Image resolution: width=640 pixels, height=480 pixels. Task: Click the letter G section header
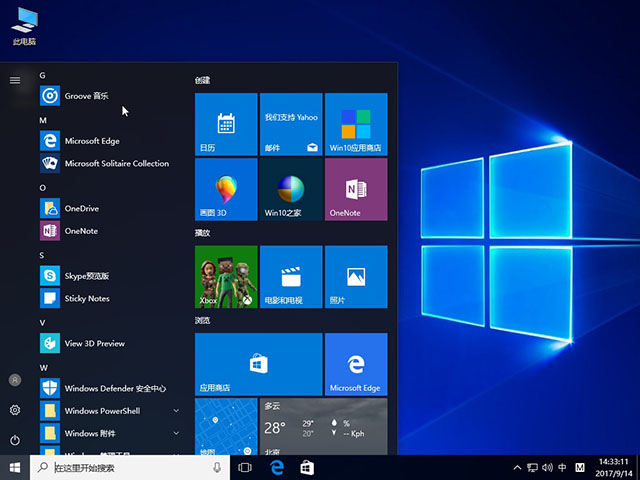click(x=42, y=76)
